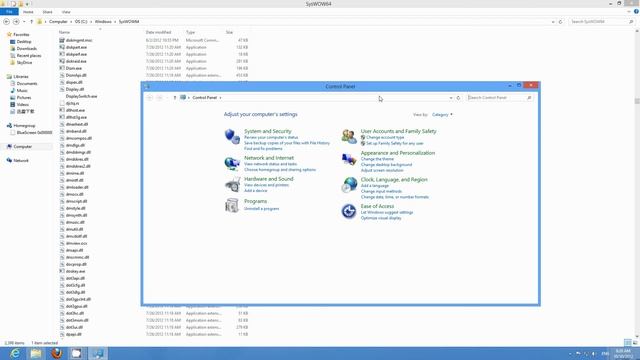The width and height of the screenshot is (640, 360).
Task: Open Programs category icon
Action: 232,205
